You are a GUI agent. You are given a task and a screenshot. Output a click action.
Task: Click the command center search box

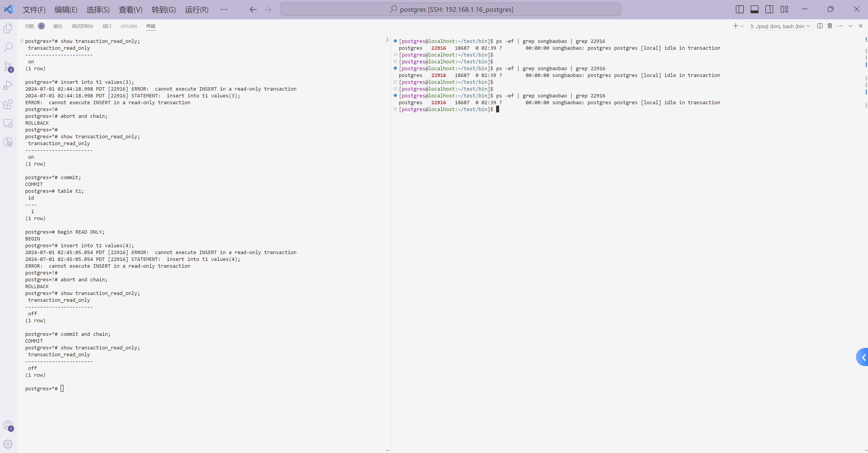(x=450, y=10)
